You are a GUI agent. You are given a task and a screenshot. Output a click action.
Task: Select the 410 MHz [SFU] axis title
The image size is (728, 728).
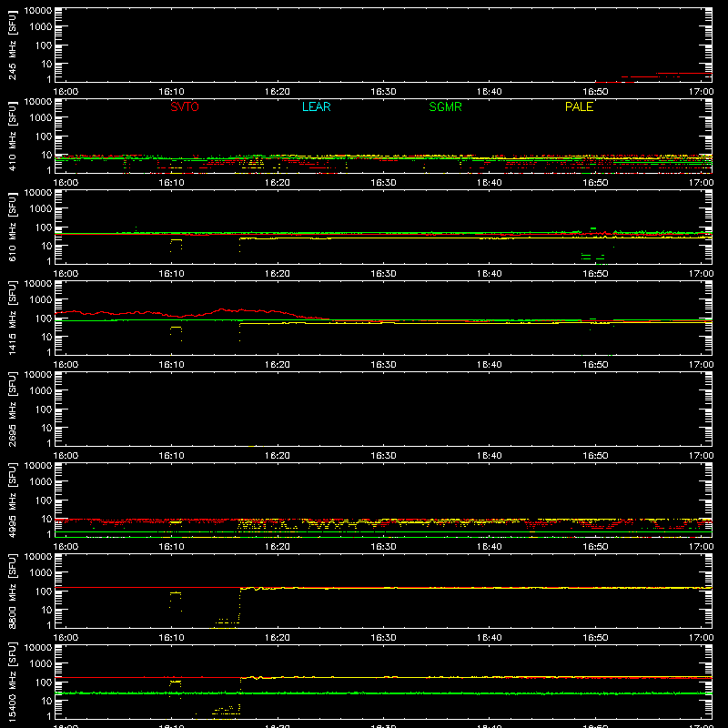click(12, 136)
